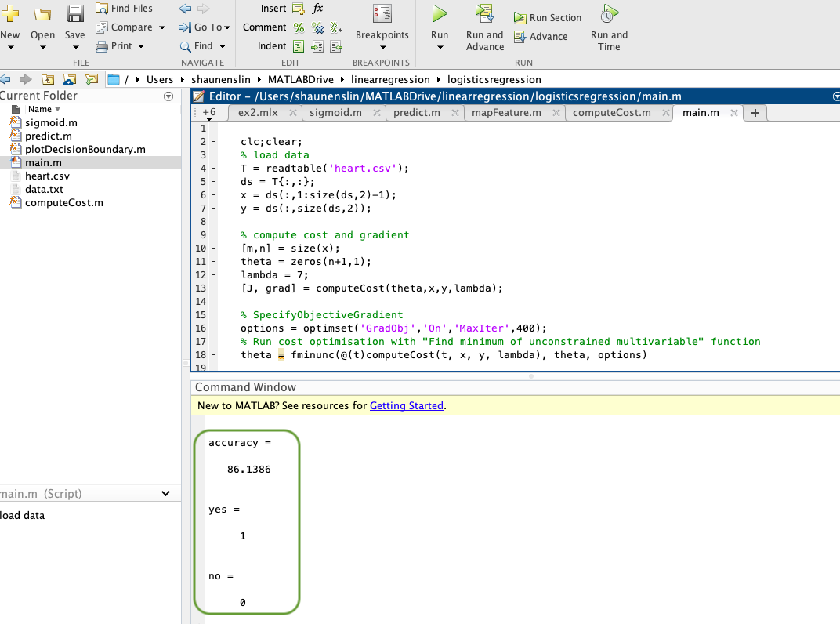Screen dimensions: 840x624
Task: Click Run and Time
Action: (609, 27)
